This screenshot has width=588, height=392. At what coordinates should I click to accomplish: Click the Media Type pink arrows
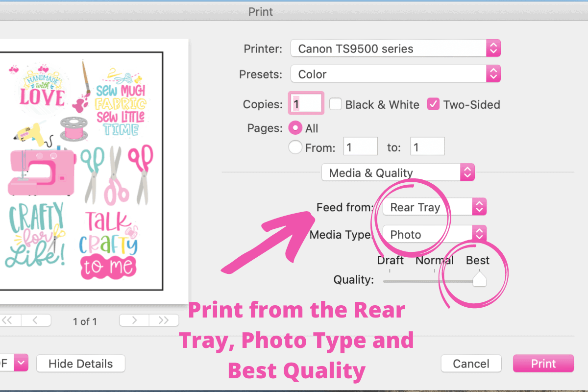pyautogui.click(x=479, y=234)
